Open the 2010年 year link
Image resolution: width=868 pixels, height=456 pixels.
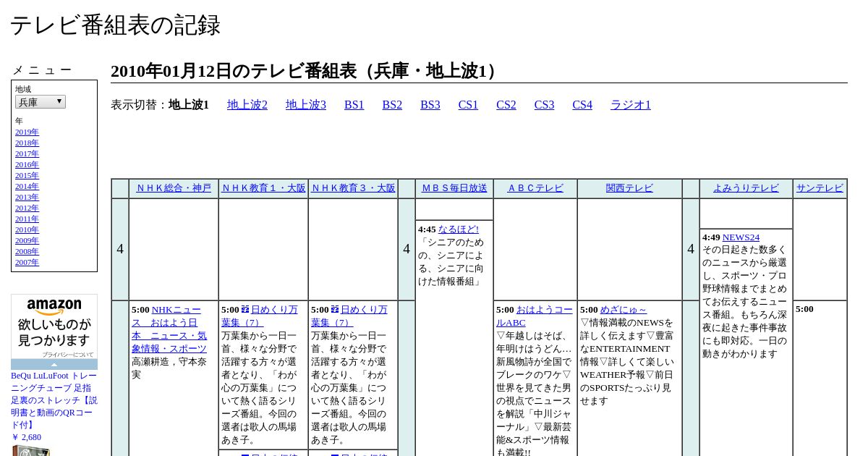point(27,230)
